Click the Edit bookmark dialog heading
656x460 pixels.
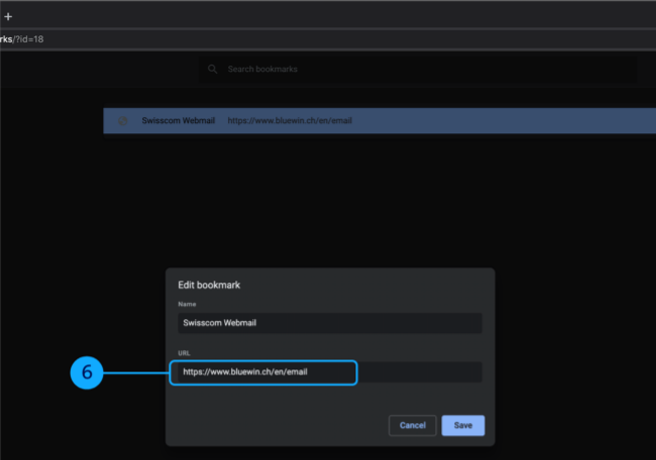click(209, 285)
